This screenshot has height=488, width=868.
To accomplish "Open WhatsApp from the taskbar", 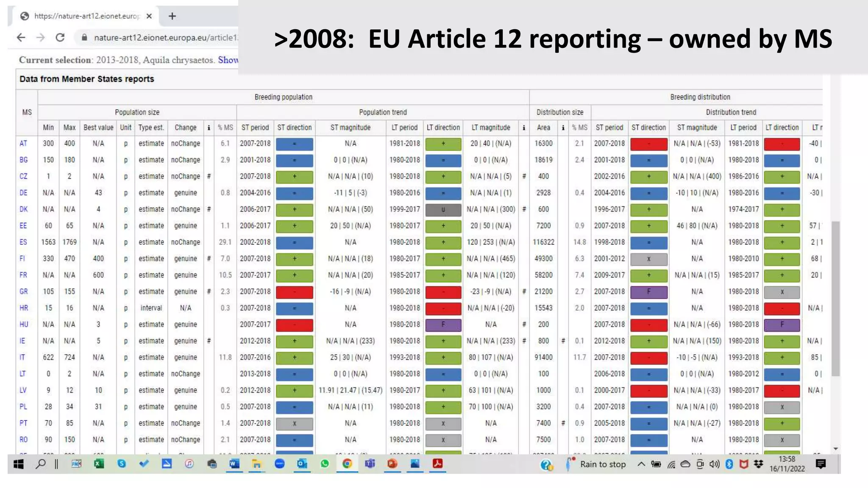I will (325, 464).
